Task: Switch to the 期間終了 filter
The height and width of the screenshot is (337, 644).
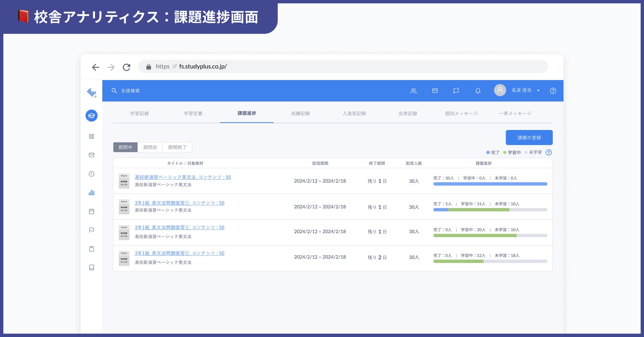Action: click(177, 147)
